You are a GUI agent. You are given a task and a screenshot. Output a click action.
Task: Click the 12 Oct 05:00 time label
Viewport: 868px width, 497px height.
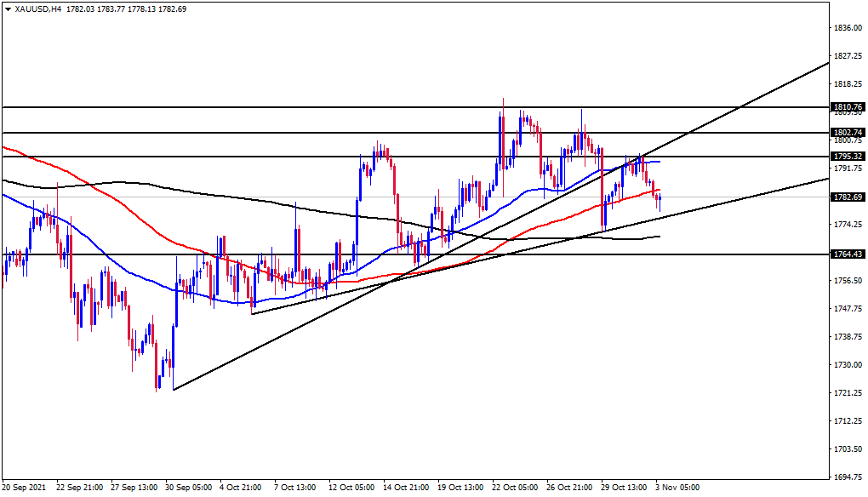click(351, 488)
